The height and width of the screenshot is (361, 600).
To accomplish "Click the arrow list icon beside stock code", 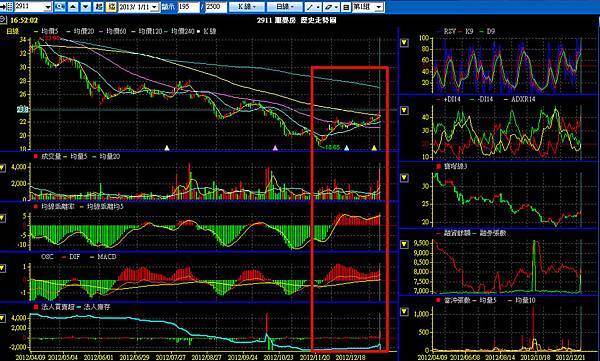I will [7, 7].
